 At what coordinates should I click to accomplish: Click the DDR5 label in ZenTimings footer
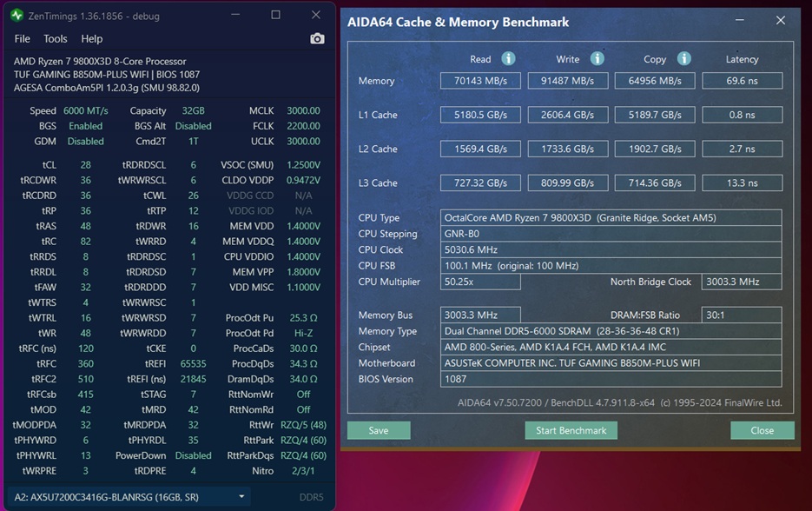click(x=311, y=497)
